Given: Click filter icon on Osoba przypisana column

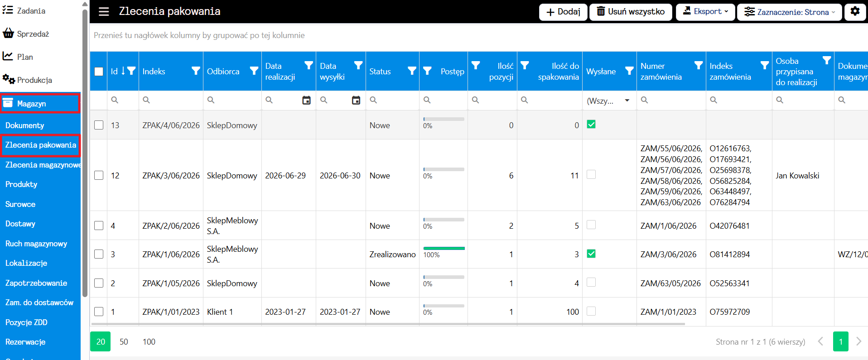Looking at the screenshot, I should pos(827,60).
